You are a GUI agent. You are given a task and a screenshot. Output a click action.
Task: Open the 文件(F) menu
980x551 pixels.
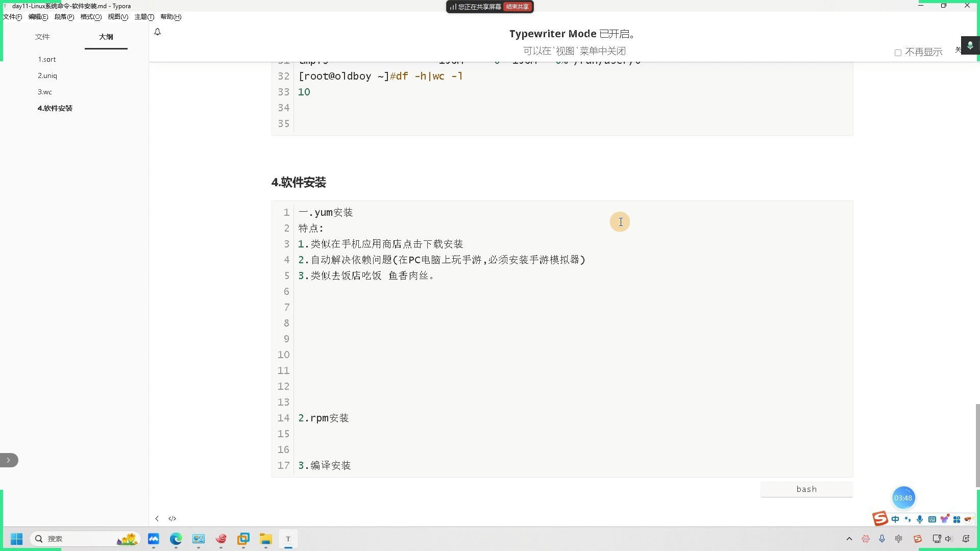[13, 17]
